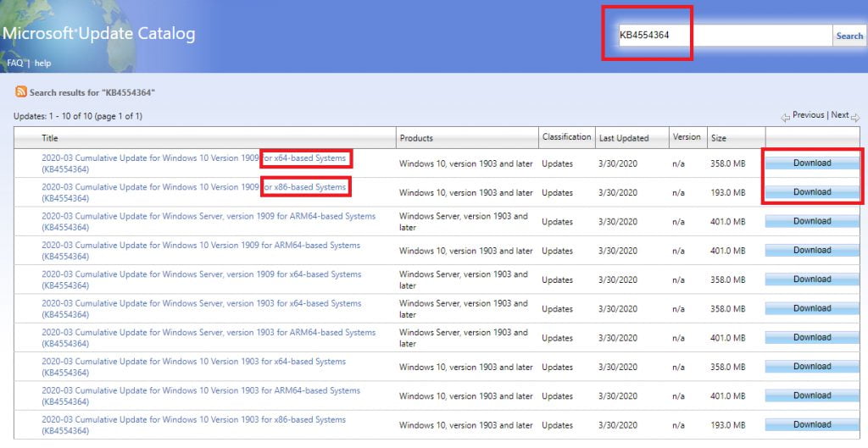Click the Microsoft Update Catalog title
Image resolution: width=868 pixels, height=448 pixels.
(x=99, y=33)
